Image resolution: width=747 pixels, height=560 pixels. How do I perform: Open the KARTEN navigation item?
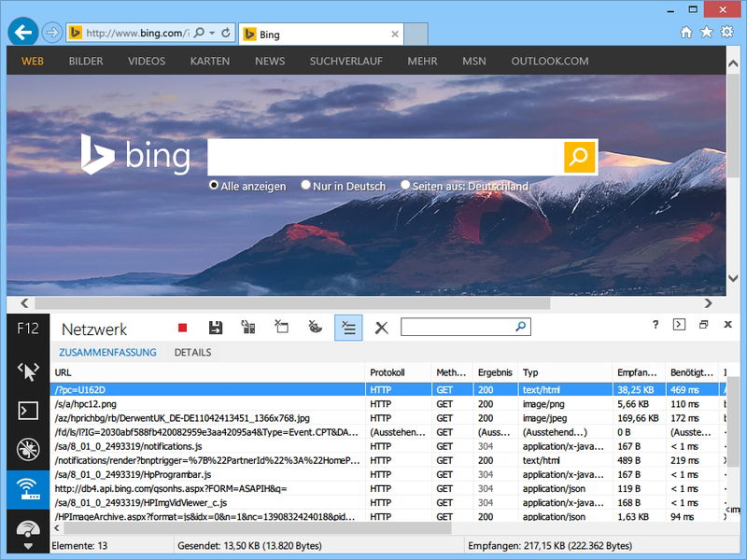click(210, 61)
